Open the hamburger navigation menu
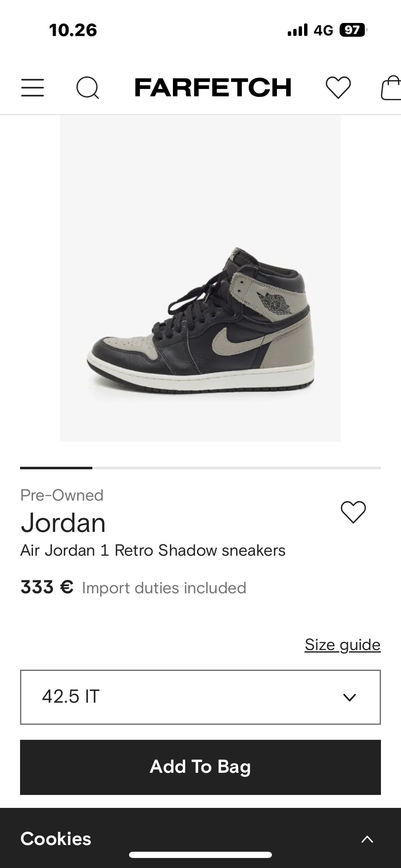This screenshot has width=401, height=868. pos(33,88)
